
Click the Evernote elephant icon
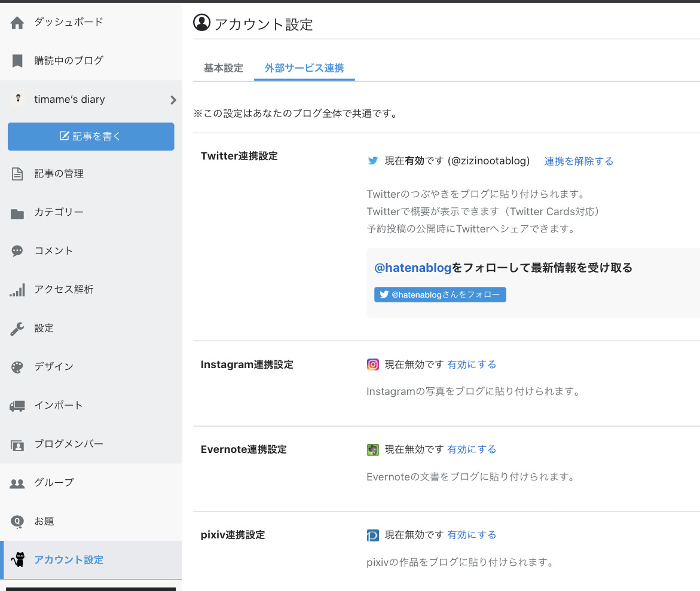click(x=372, y=449)
